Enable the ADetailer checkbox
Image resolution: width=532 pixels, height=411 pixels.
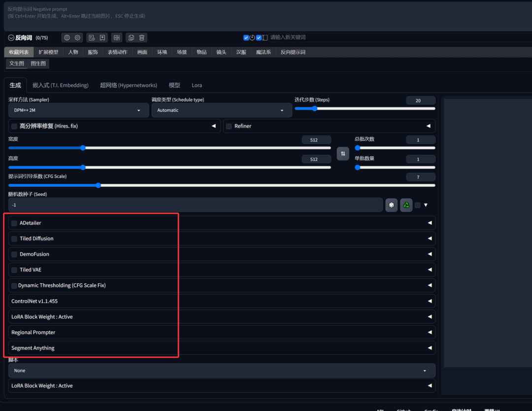coord(14,223)
